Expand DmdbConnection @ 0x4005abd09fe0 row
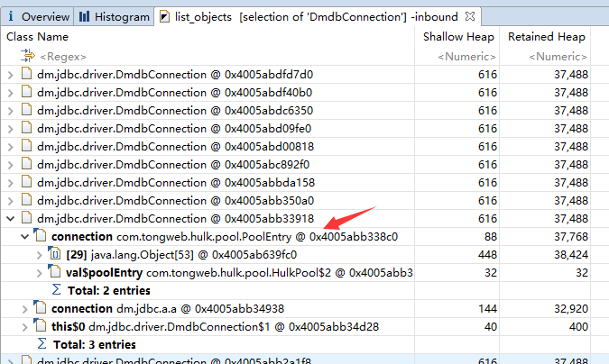 11,129
